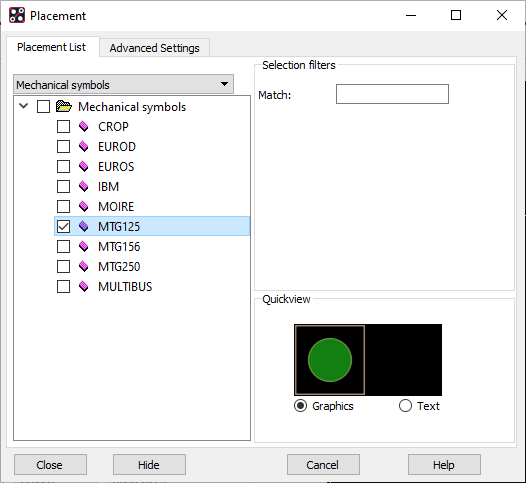
Task: Uncheck the MTG125 checkbox
Action: [63, 226]
